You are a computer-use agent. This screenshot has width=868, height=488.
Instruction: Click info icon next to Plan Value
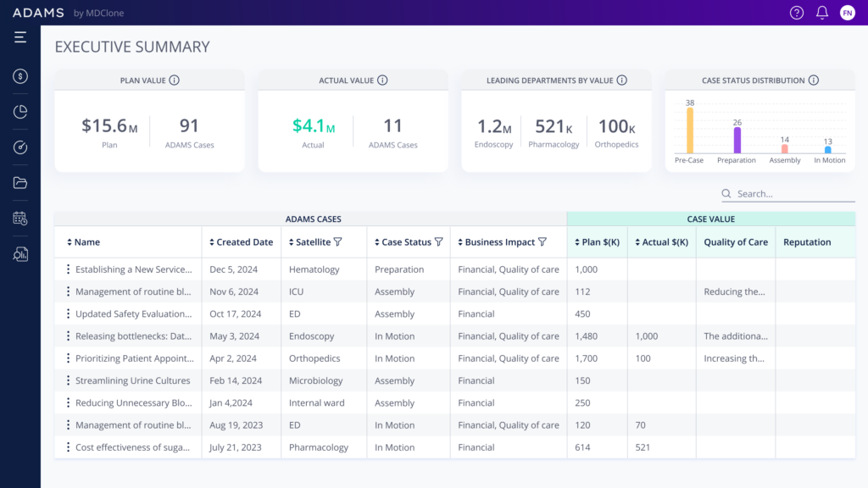pyautogui.click(x=175, y=80)
